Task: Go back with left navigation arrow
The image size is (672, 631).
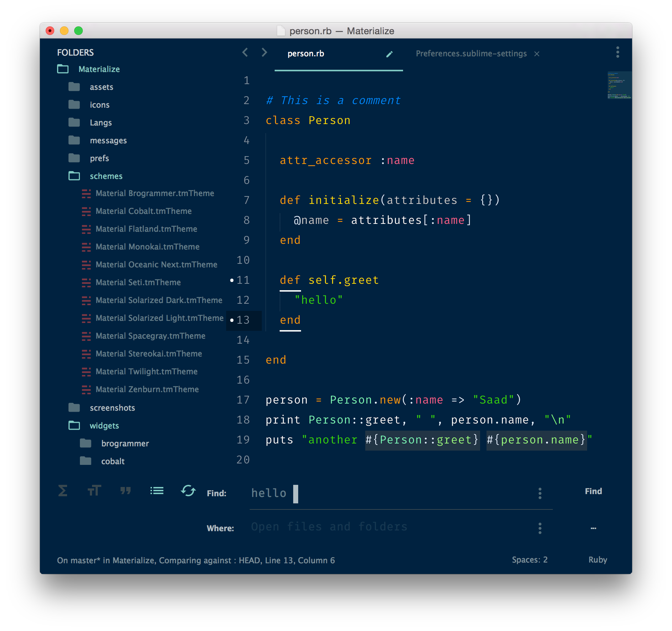Action: click(x=245, y=52)
